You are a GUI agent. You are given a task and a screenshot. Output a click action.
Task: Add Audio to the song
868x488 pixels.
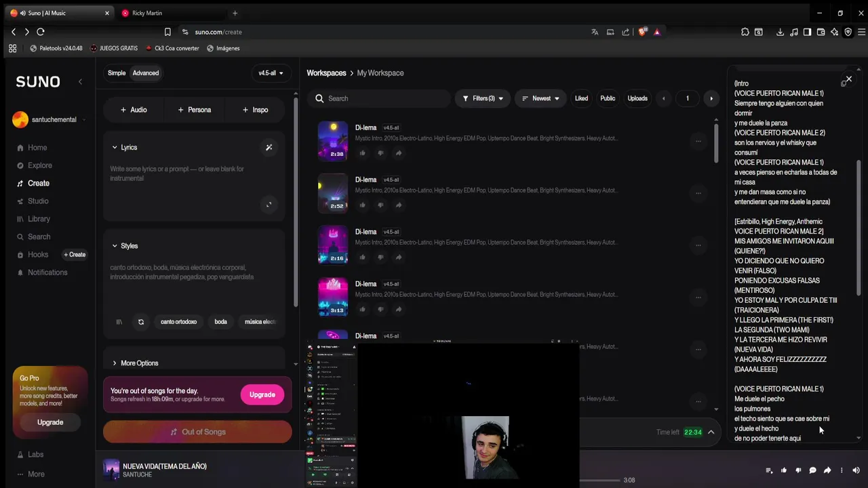tap(134, 110)
